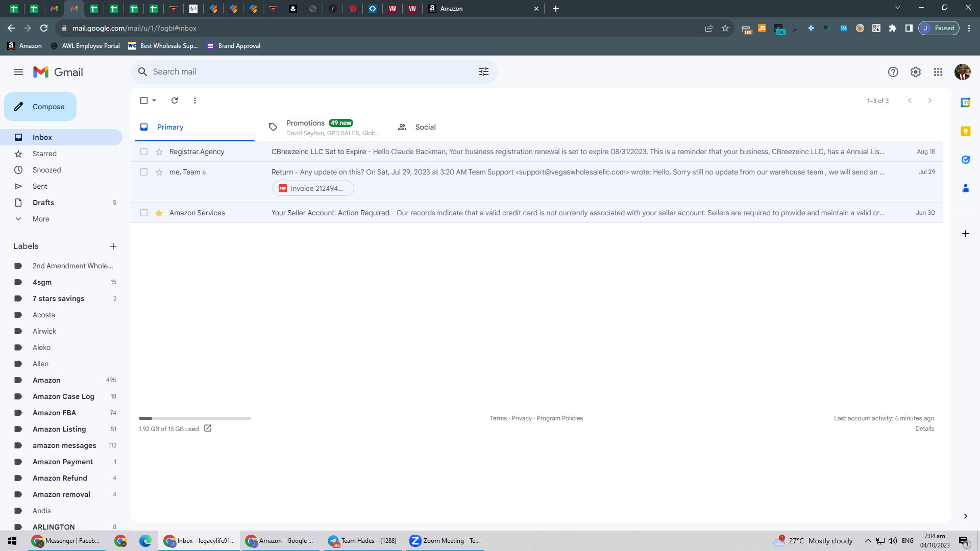Switch to the Promotions tab

(324, 127)
